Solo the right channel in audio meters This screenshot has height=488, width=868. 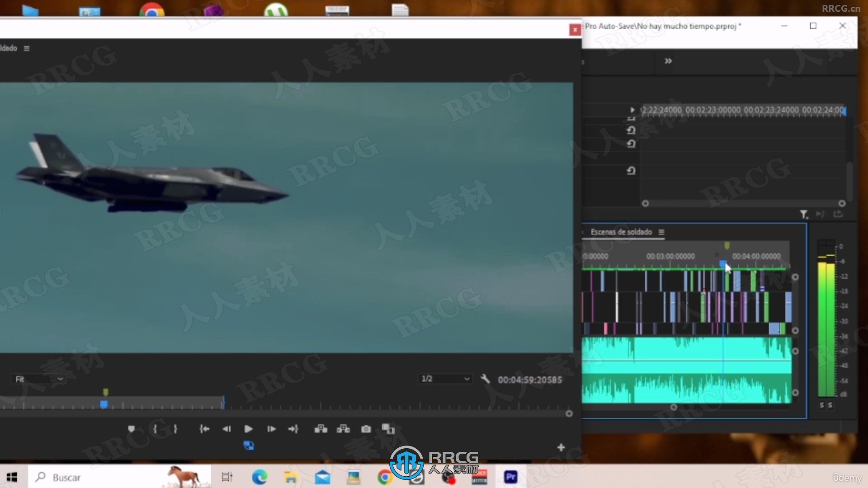click(x=830, y=405)
